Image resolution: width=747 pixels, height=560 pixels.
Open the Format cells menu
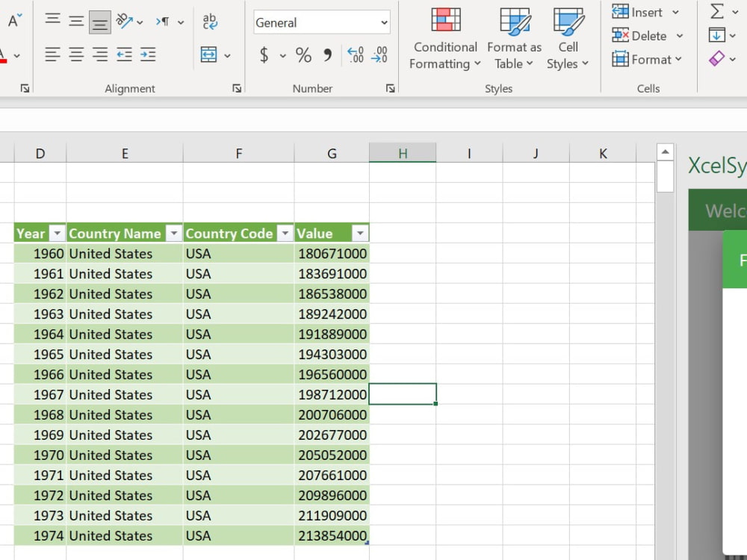647,60
